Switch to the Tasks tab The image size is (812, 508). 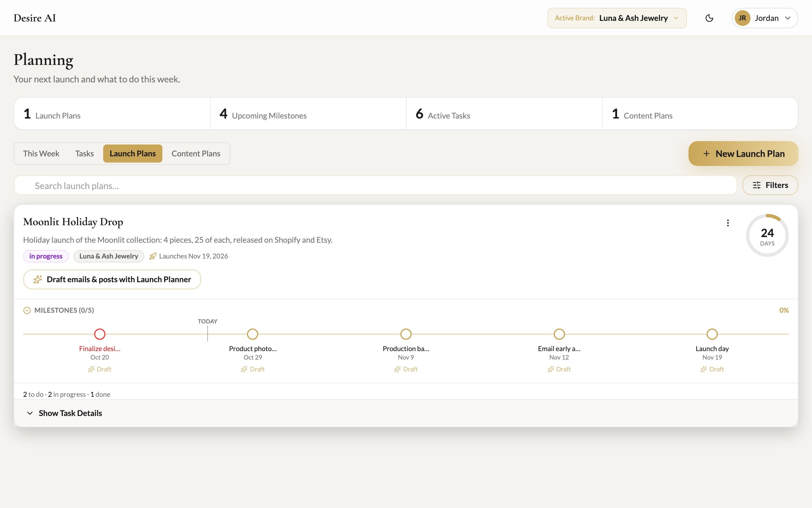(84, 154)
